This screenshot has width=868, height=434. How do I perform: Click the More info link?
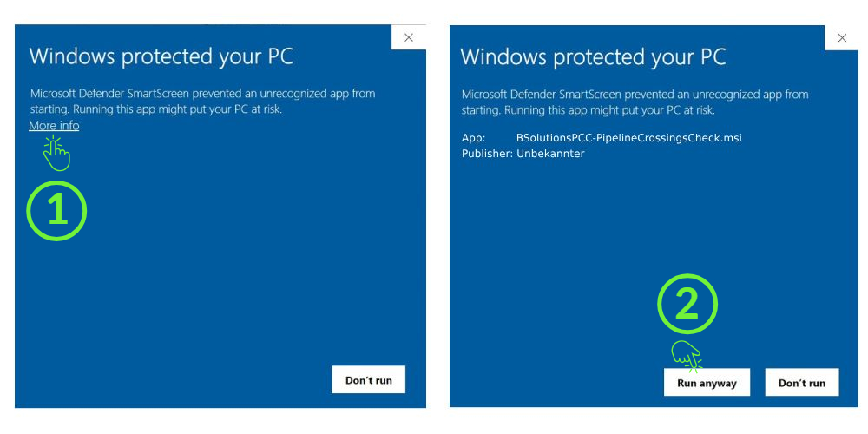point(54,126)
